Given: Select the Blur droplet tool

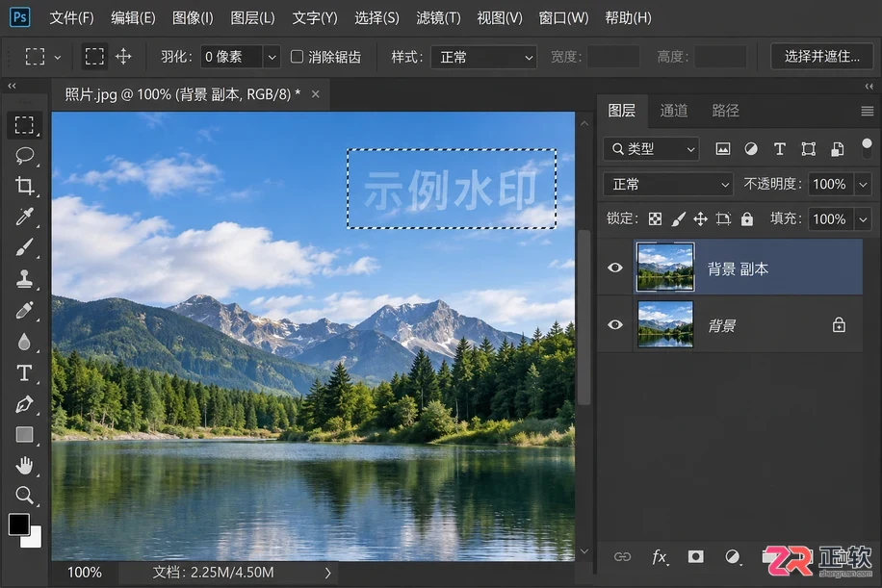Looking at the screenshot, I should point(24,342).
